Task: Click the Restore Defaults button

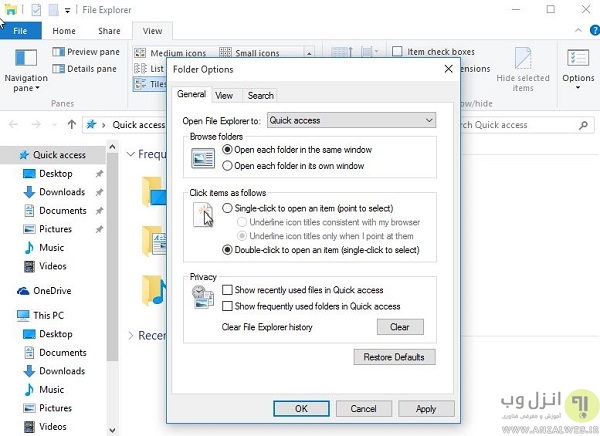Action: (394, 357)
